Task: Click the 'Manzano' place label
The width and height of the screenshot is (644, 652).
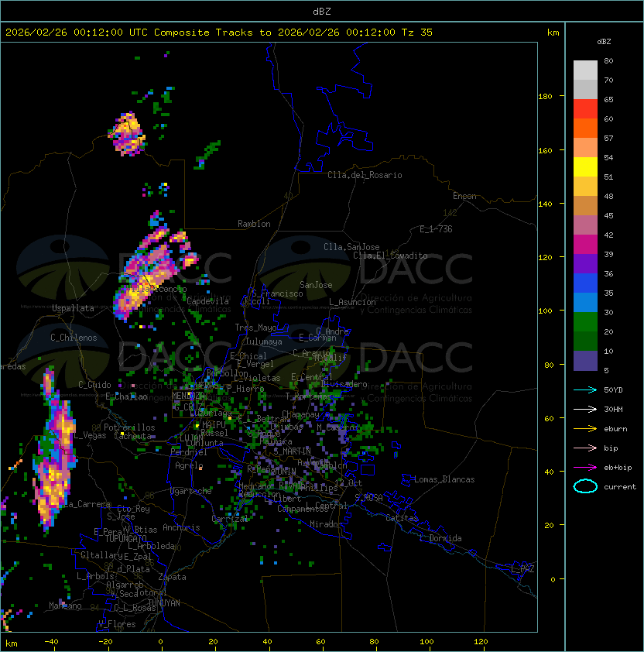Action: (x=65, y=606)
